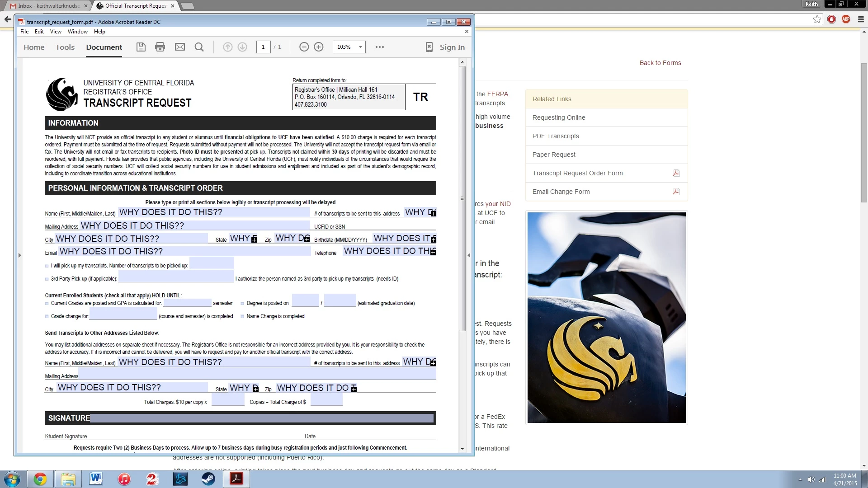Click the Save file icon
The image size is (868, 488).
tap(141, 47)
